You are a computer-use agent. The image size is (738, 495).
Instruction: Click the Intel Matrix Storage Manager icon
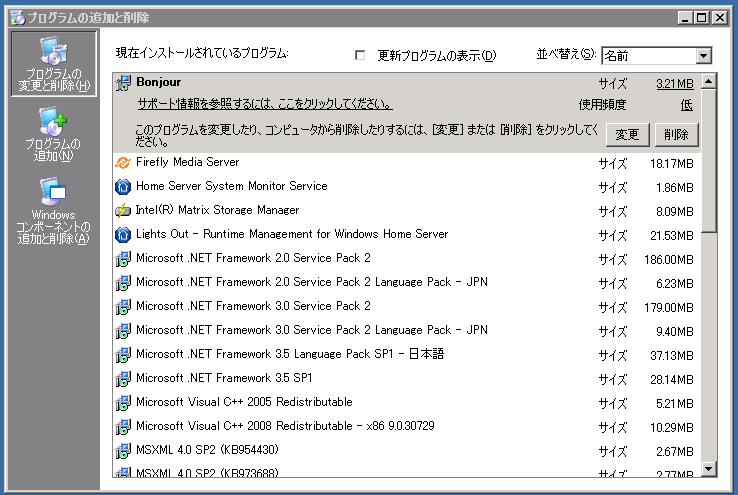pos(123,211)
